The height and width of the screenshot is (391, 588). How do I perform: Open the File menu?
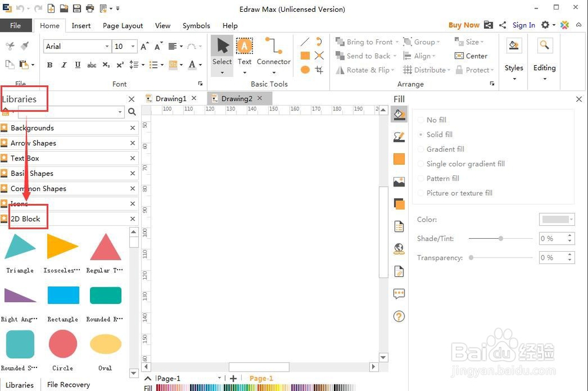pos(15,25)
